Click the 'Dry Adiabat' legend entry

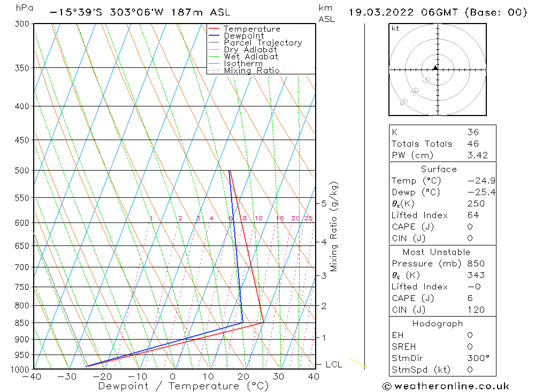(250, 50)
